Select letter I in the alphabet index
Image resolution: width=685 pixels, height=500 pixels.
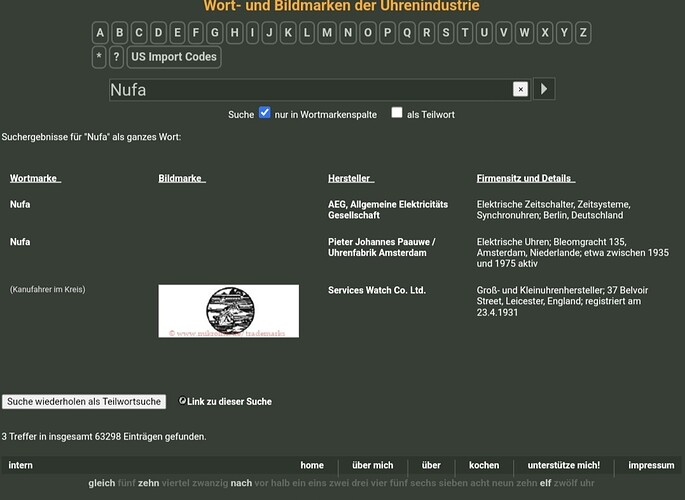252,33
